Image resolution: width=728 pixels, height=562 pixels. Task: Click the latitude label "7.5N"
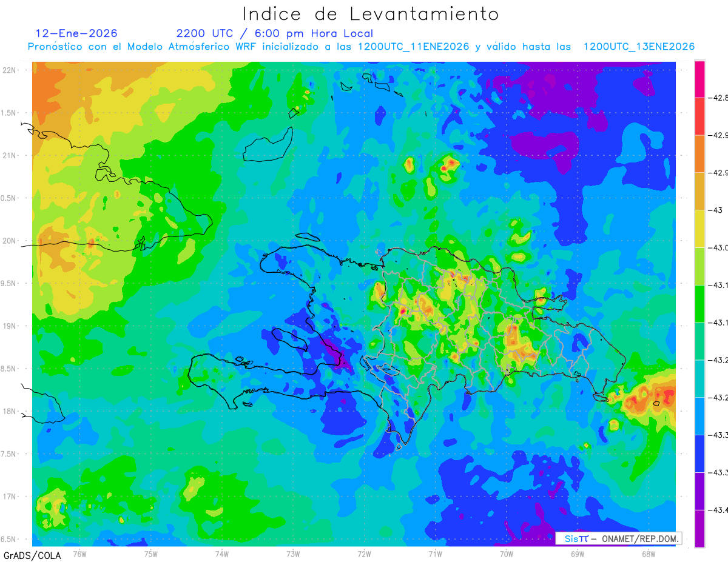[x=8, y=453]
